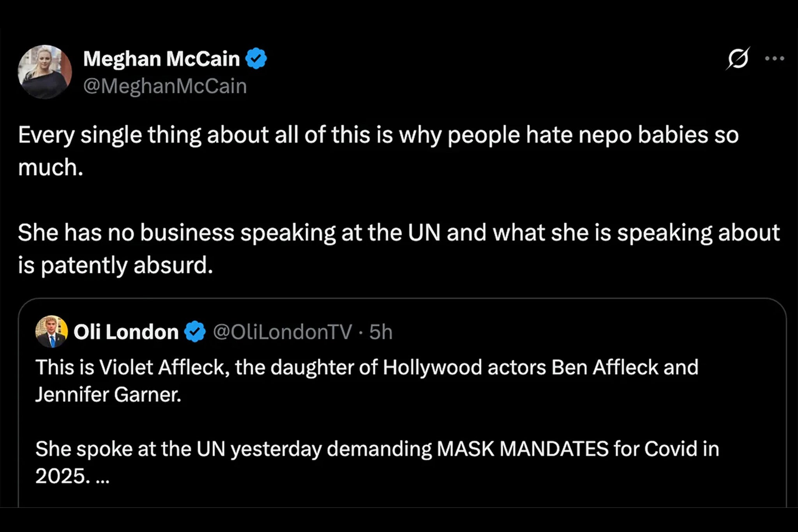Click the ellipsis after "2025." to expand
This screenshot has height=532, width=798.
pos(102,477)
